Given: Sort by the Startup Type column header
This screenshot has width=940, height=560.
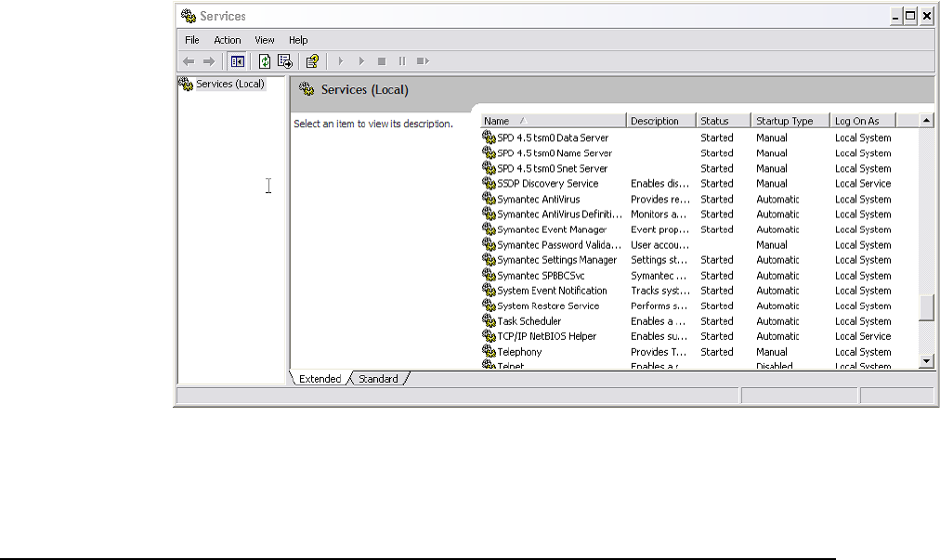Looking at the screenshot, I should coord(790,121).
